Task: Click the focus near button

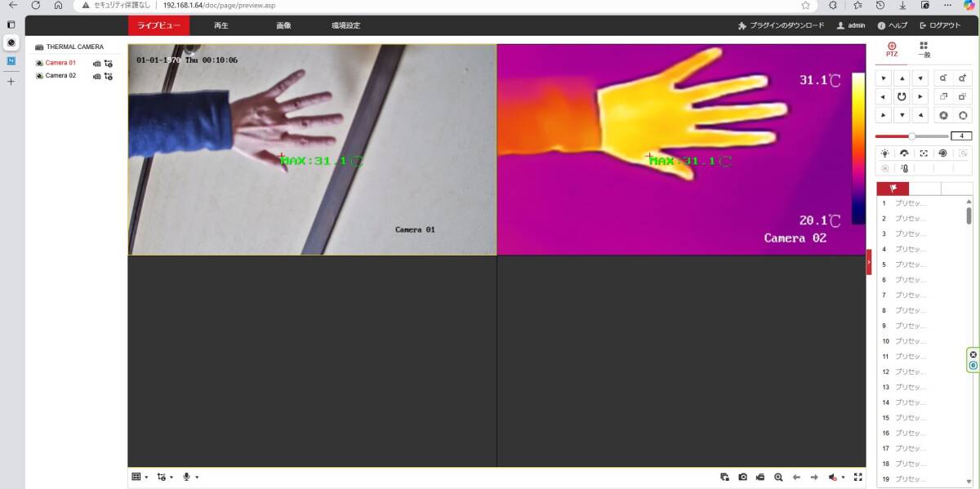Action: click(943, 96)
